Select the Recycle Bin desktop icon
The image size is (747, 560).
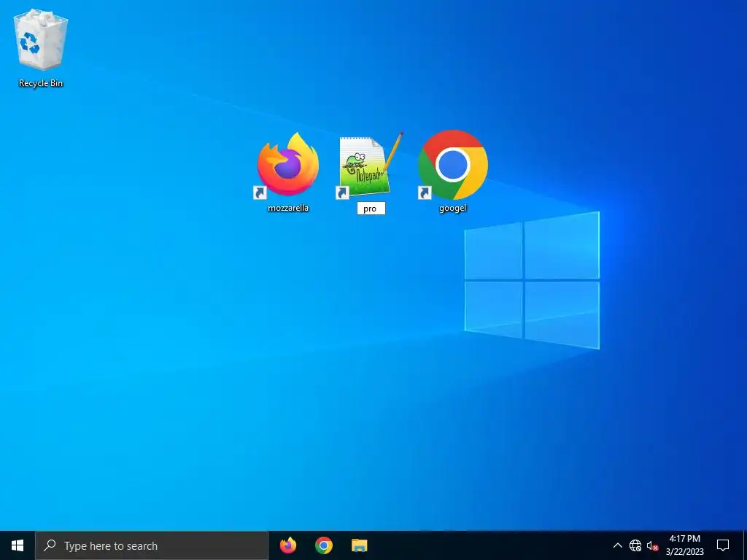tap(41, 41)
